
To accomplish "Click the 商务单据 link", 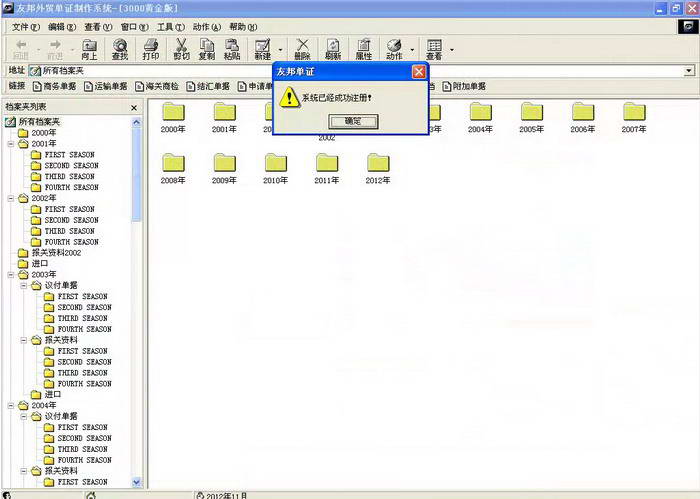I will (54, 86).
